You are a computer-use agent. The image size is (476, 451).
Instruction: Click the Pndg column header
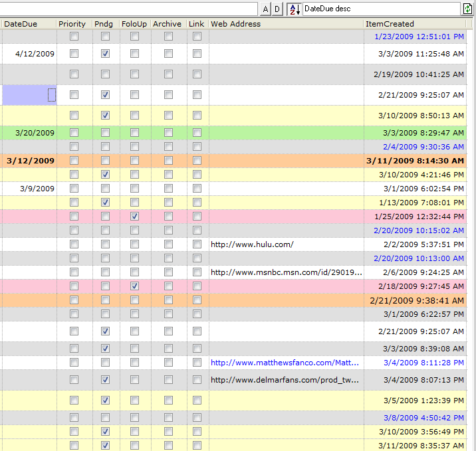(x=106, y=24)
